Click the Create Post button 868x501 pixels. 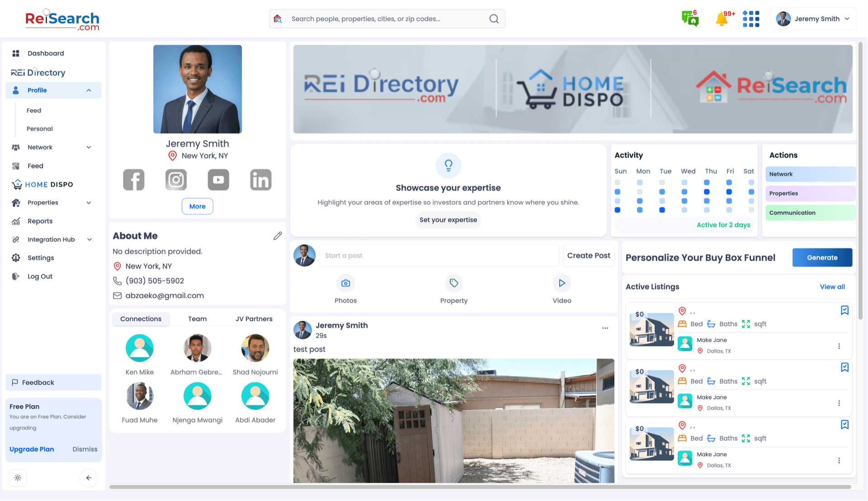click(x=589, y=256)
